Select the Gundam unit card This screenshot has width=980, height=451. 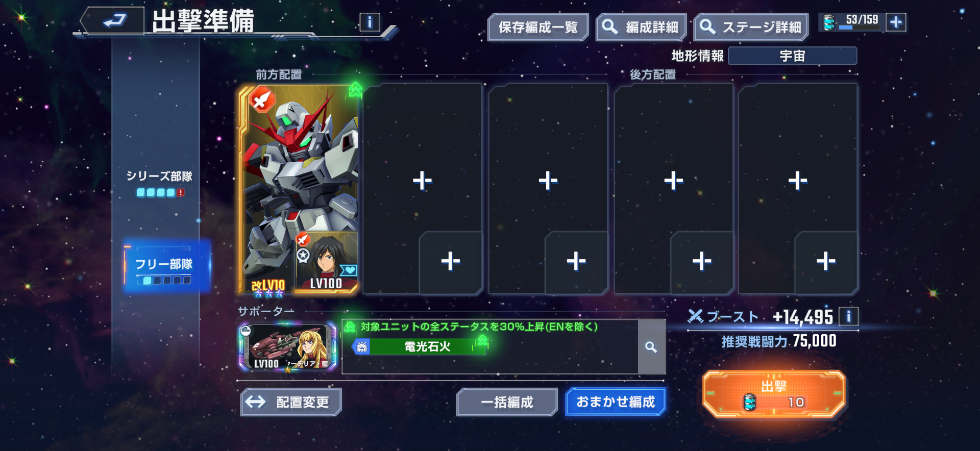[298, 190]
